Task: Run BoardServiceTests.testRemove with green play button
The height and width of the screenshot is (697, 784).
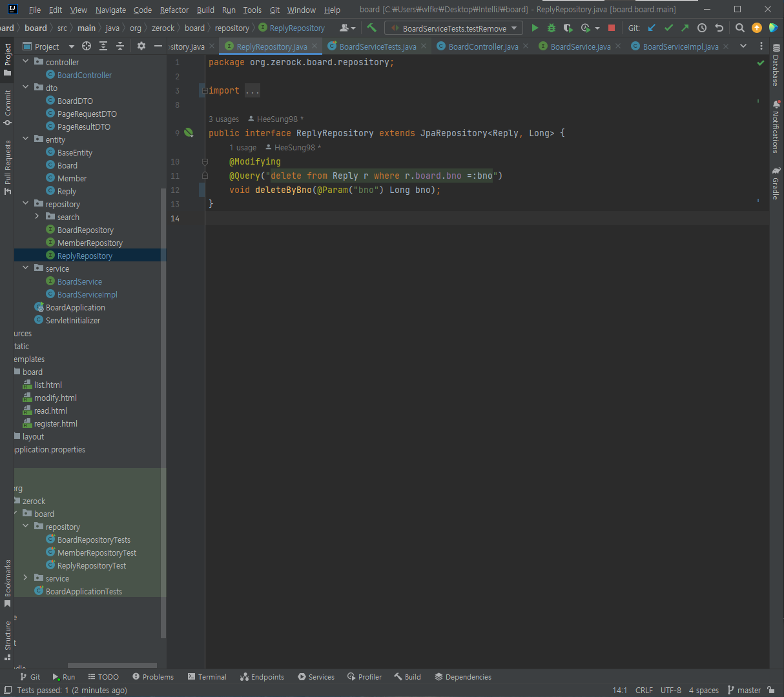Action: (x=535, y=28)
